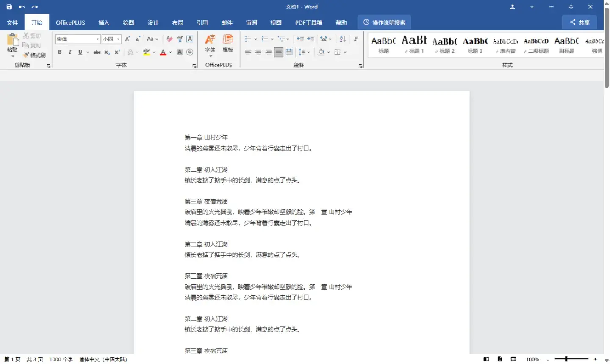Open the OfficePLUS 模板 templates icon
The image size is (610, 364).
tap(228, 44)
